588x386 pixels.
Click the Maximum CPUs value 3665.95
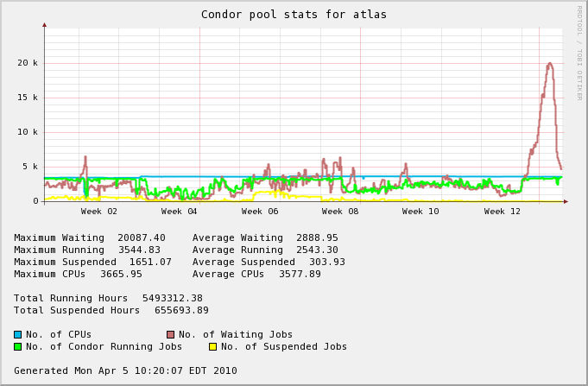click(121, 274)
